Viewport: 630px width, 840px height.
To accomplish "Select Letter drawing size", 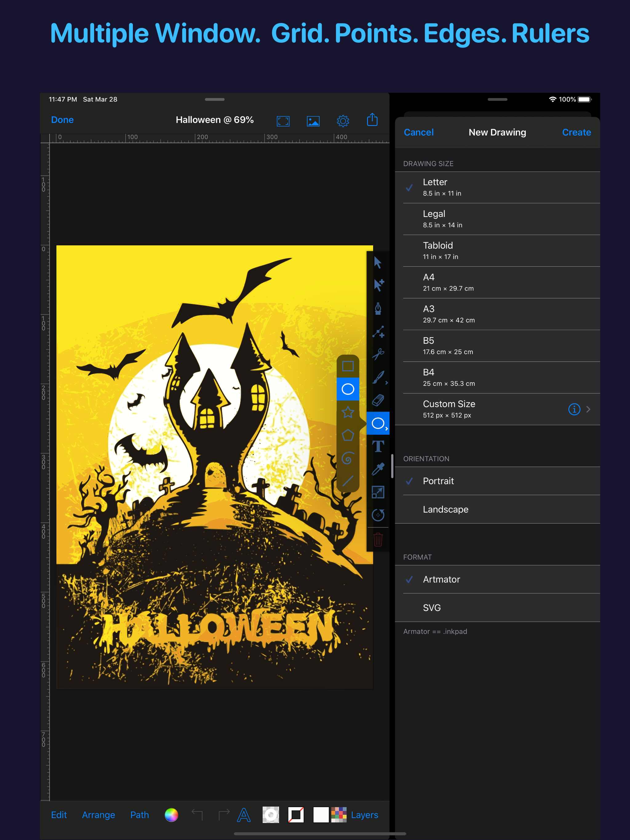I will coord(497,188).
